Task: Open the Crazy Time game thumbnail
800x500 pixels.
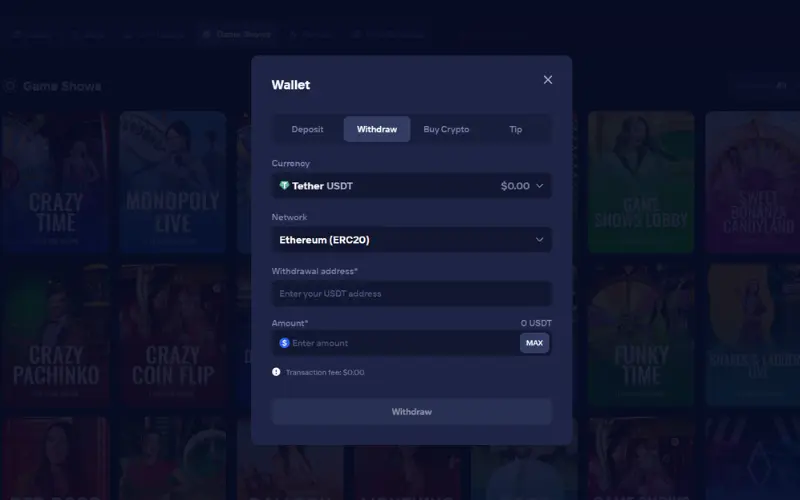Action: pyautogui.click(x=55, y=182)
